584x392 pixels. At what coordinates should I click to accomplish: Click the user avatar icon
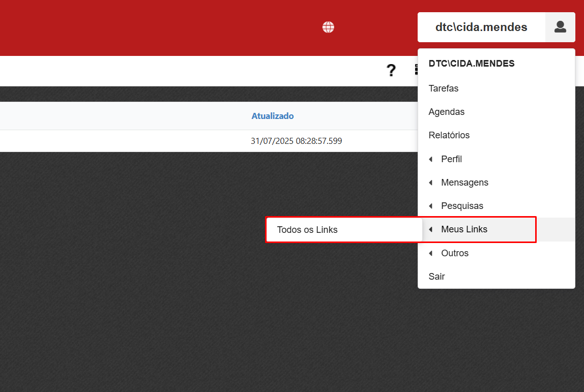click(560, 27)
